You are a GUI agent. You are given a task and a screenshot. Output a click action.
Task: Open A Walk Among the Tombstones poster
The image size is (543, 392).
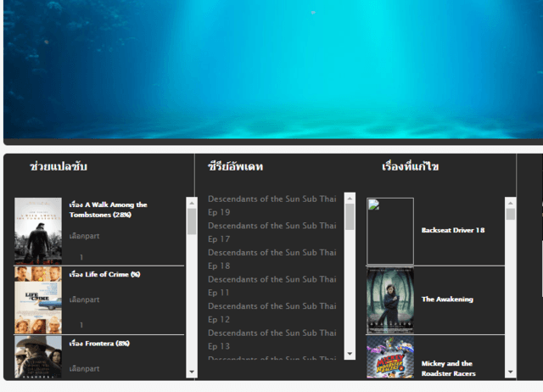coord(38,231)
